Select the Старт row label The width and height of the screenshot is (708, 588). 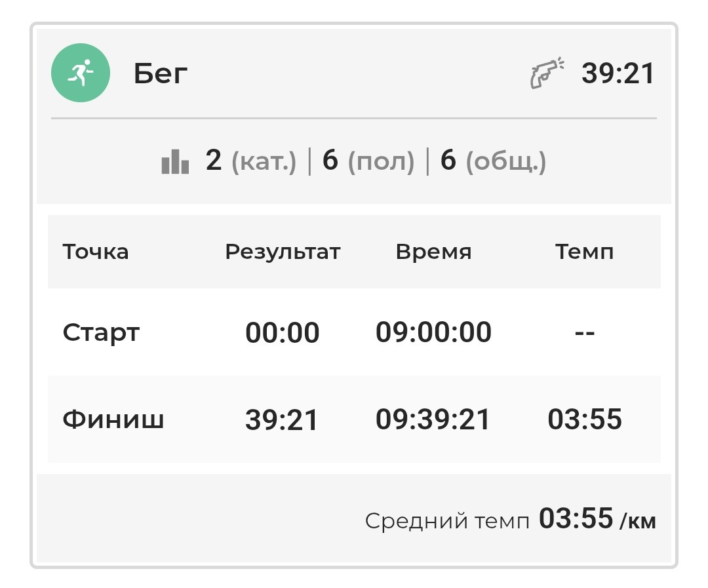[101, 333]
